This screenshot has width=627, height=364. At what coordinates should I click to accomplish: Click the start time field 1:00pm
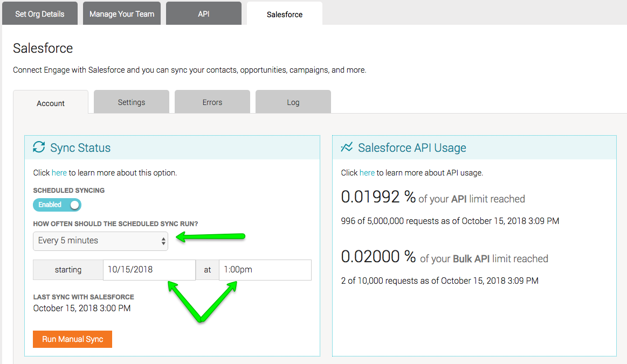coord(265,270)
